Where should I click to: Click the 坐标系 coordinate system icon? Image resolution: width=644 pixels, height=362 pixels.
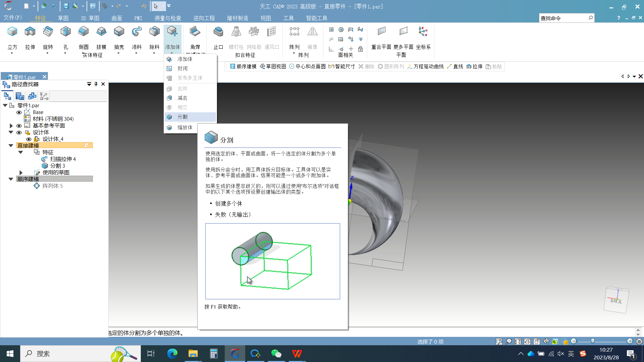point(423,32)
